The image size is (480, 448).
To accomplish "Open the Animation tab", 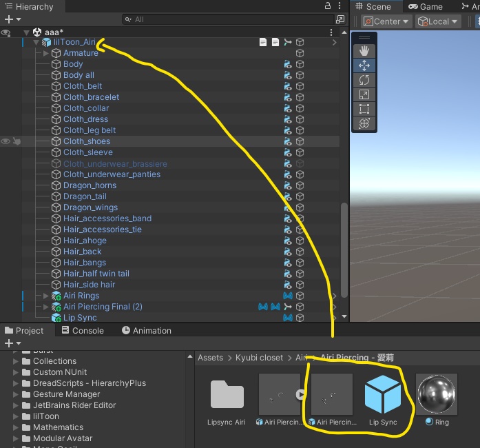I will point(147,331).
